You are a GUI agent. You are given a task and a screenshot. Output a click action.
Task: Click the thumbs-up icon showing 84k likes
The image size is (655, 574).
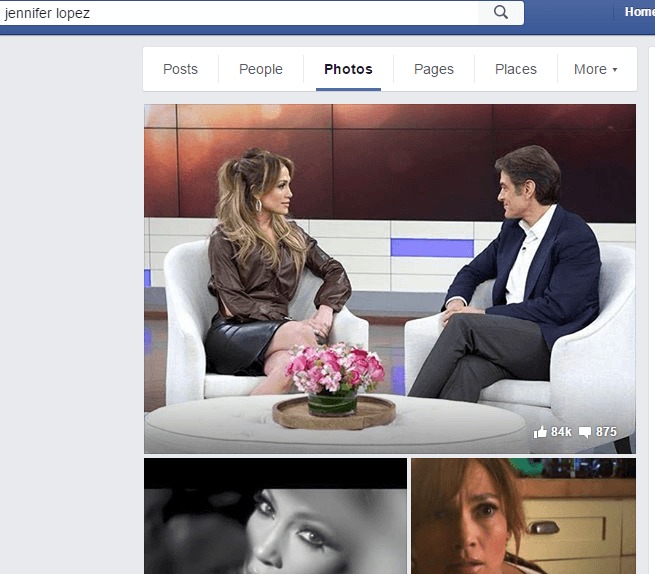[x=540, y=432]
